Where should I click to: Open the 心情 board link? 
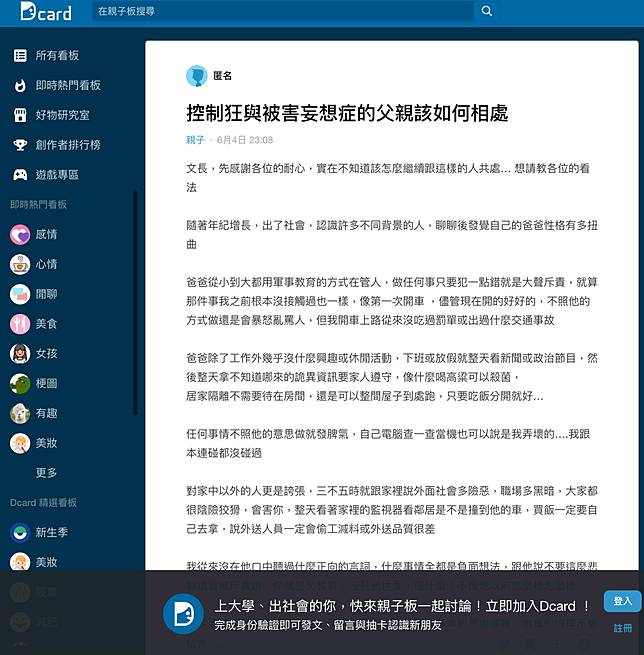point(46,264)
